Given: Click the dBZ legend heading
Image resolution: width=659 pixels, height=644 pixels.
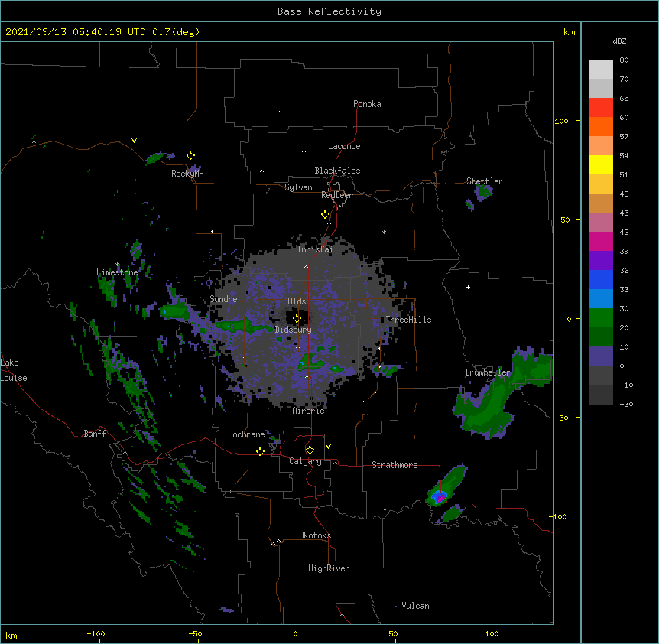Looking at the screenshot, I should (619, 41).
